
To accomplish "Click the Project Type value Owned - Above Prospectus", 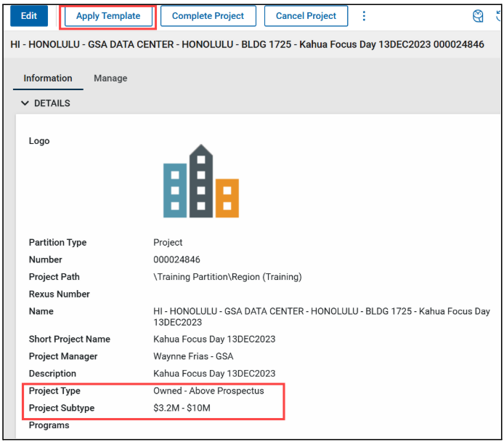I will tap(208, 391).
